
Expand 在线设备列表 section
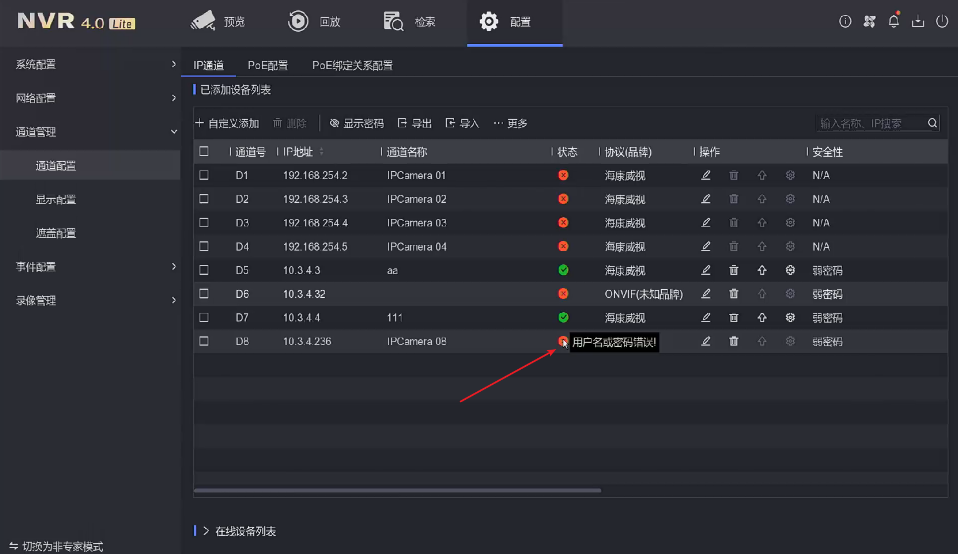239,531
